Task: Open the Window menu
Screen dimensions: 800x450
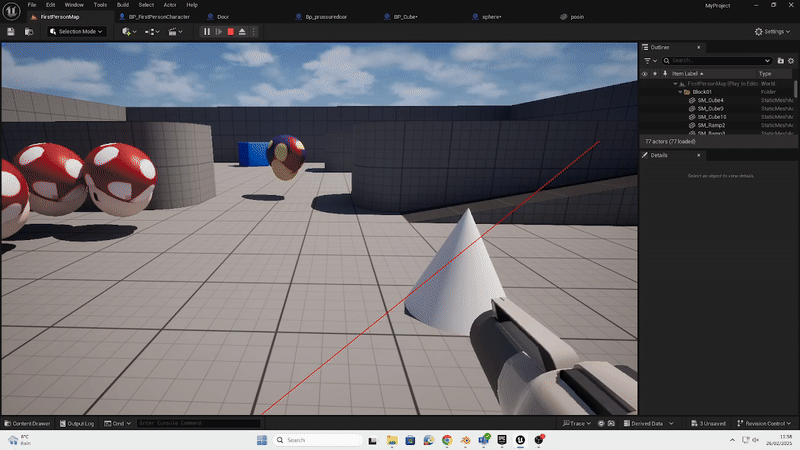Action: 74,5
